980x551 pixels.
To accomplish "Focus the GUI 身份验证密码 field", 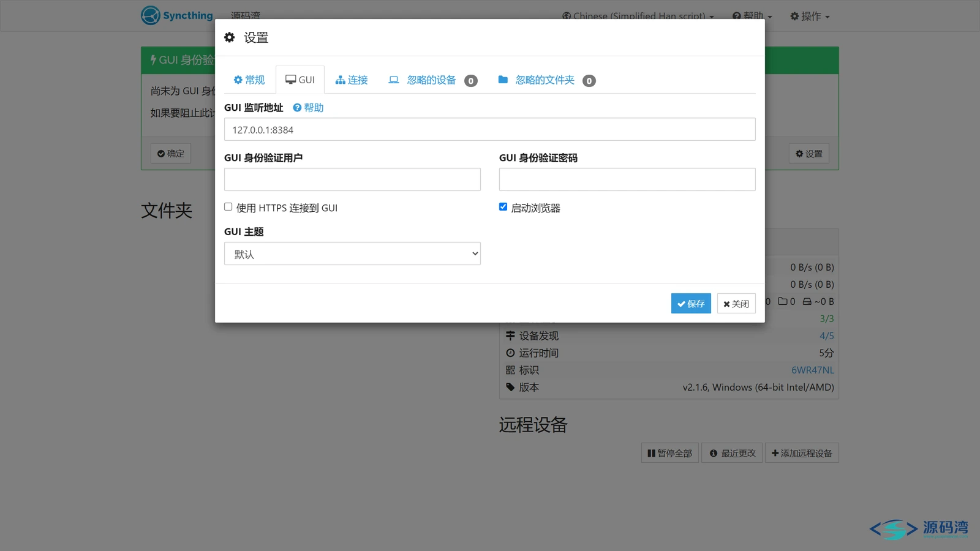I will coord(627,179).
